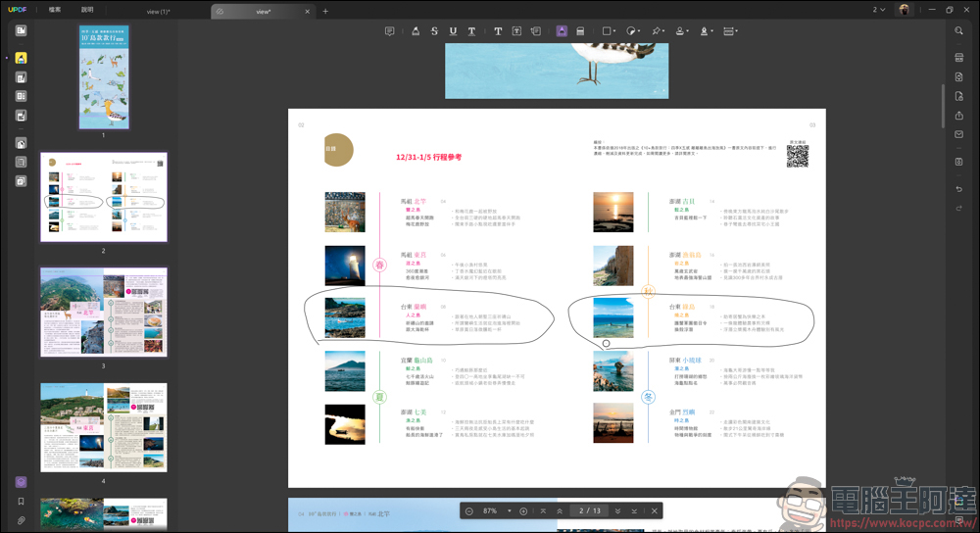
Task: Open the user avatar account menu
Action: coord(904,10)
